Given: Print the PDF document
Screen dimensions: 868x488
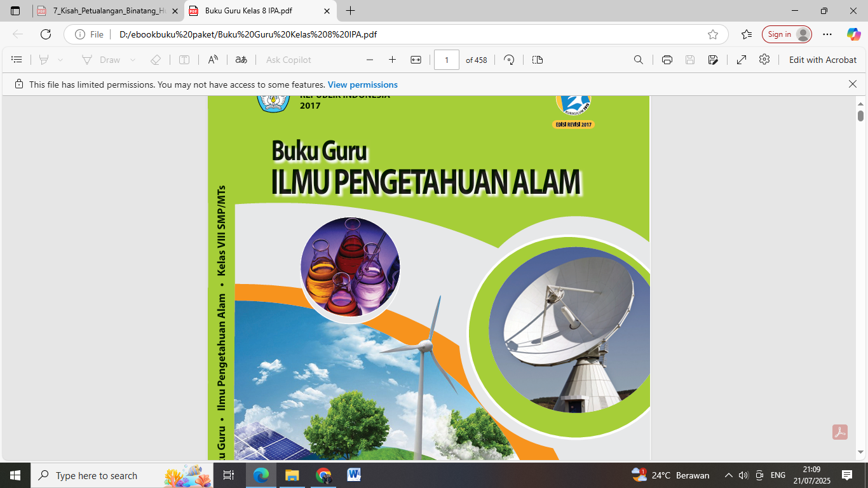Looking at the screenshot, I should [666, 59].
